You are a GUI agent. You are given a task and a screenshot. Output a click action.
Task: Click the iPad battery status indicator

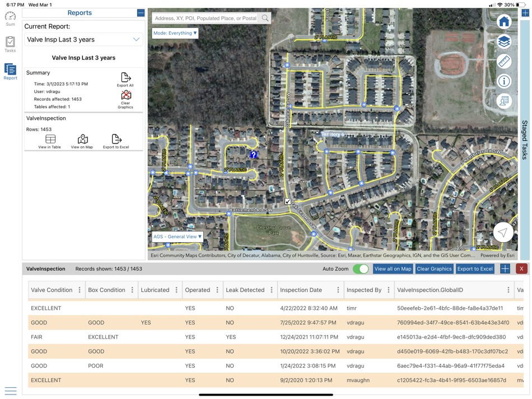pos(522,4)
